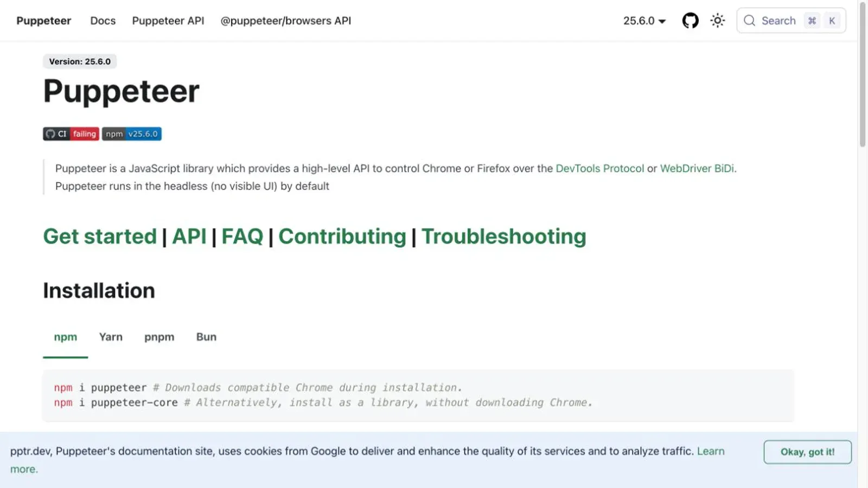Click the magnifying glass search icon

tap(749, 21)
